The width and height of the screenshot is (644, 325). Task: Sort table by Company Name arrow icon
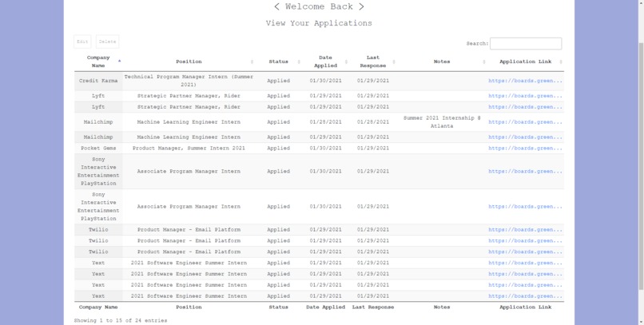point(120,61)
